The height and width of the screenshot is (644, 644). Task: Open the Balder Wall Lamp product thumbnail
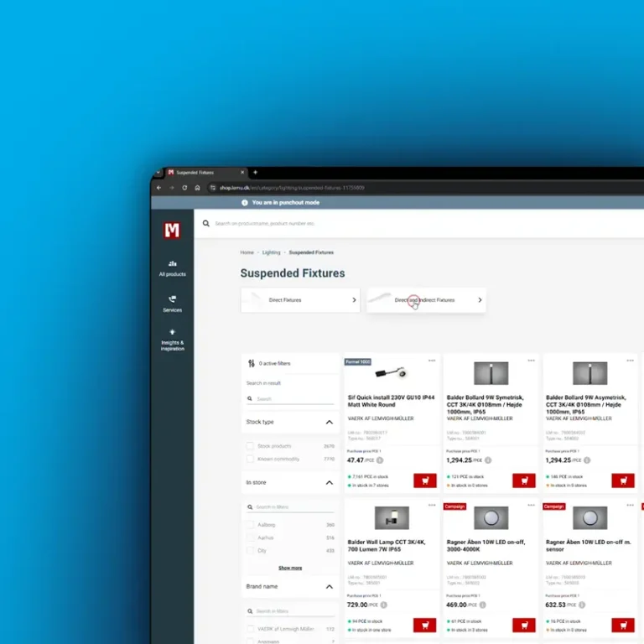pos(392,517)
